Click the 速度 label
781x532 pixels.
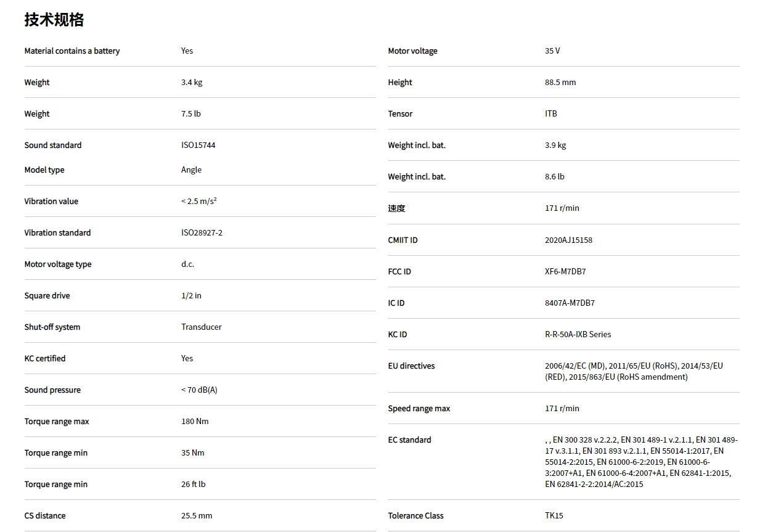click(x=397, y=208)
